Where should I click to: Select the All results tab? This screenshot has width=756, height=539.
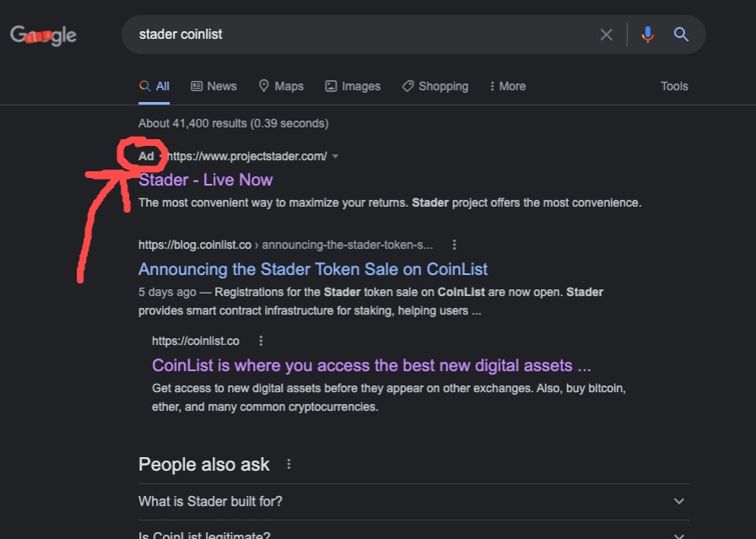point(154,86)
